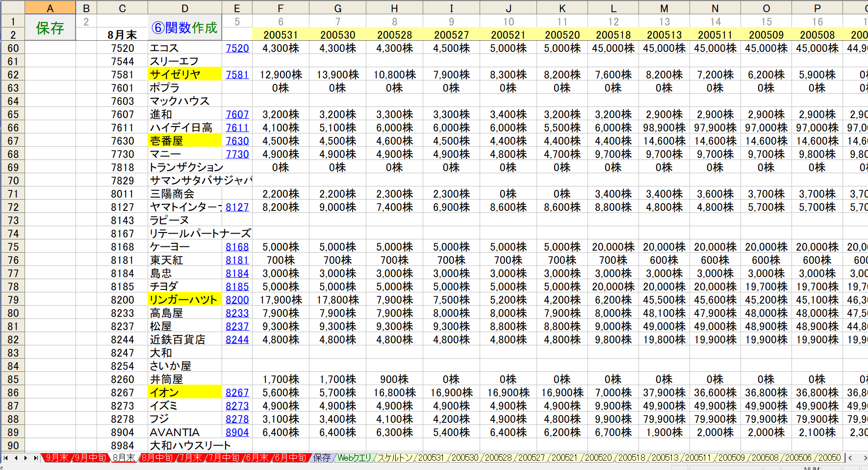Screen dimensions: 868x470
Task: Open the 8200 link for リンガーハット
Action: coord(237,300)
